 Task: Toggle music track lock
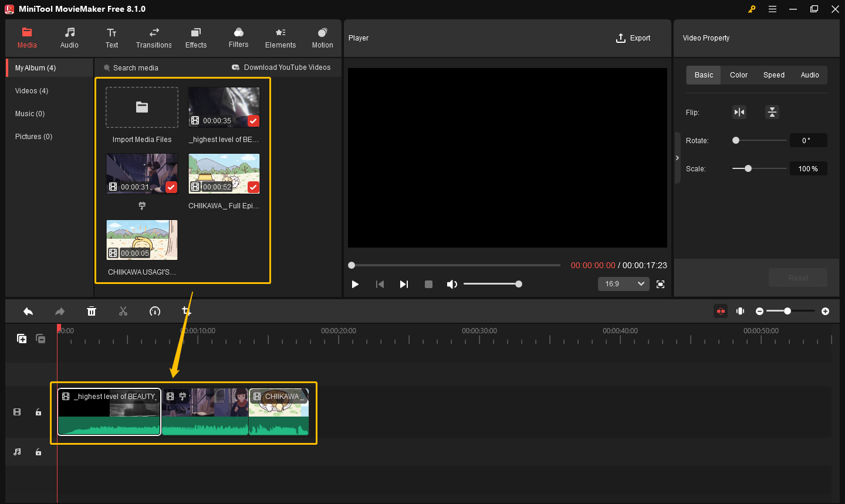[x=38, y=452]
